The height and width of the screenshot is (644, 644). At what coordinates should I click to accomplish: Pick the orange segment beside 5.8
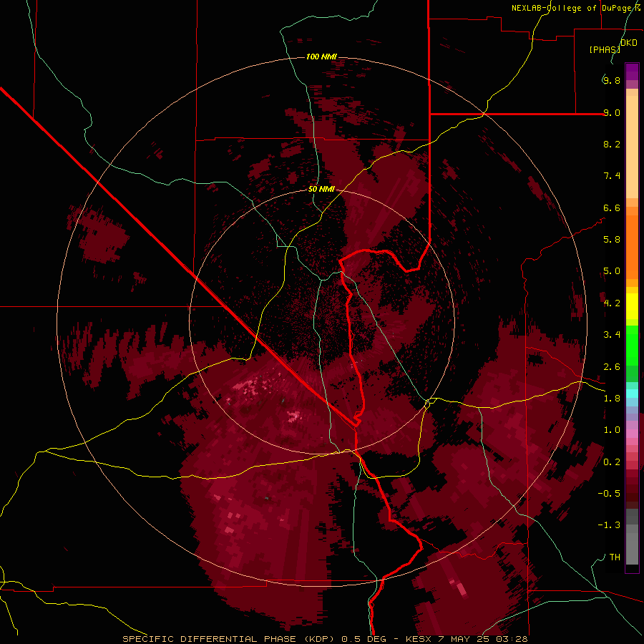tap(632, 246)
